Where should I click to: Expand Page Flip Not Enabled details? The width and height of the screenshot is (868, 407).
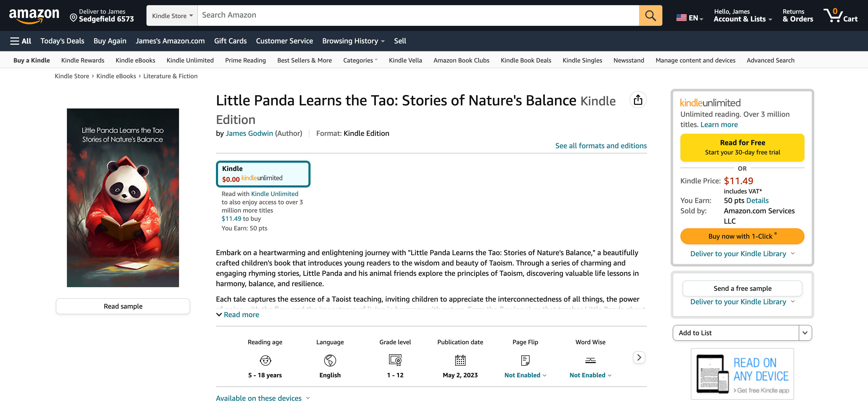(525, 375)
